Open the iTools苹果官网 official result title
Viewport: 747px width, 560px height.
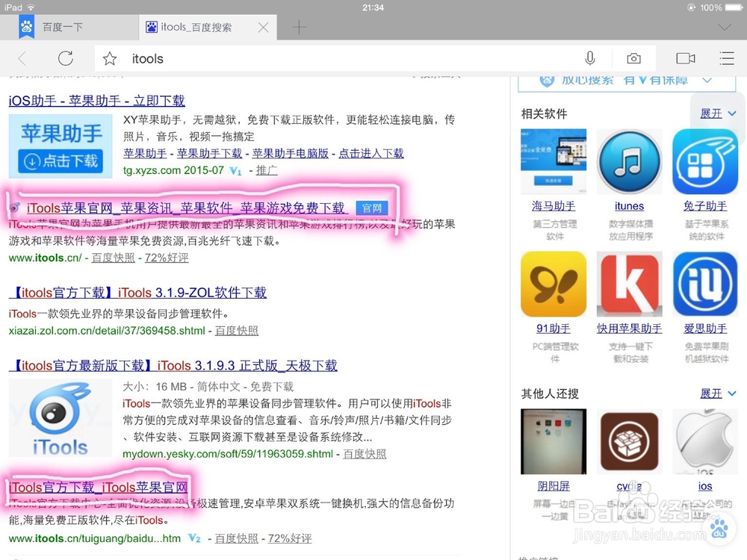coord(186,208)
